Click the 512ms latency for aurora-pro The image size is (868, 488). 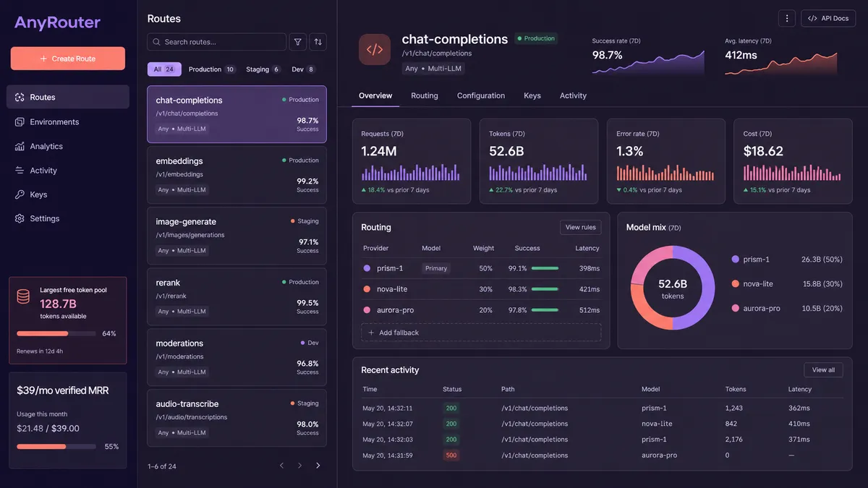tap(589, 310)
